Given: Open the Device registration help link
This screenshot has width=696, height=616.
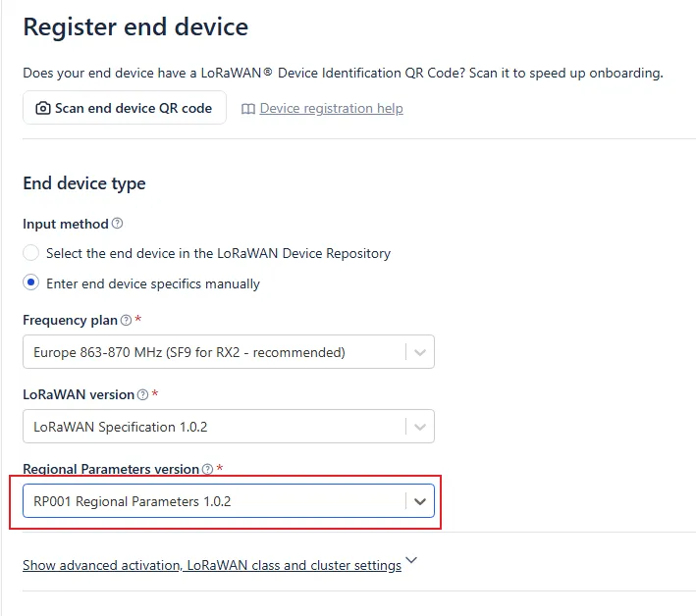Looking at the screenshot, I should click(x=331, y=108).
